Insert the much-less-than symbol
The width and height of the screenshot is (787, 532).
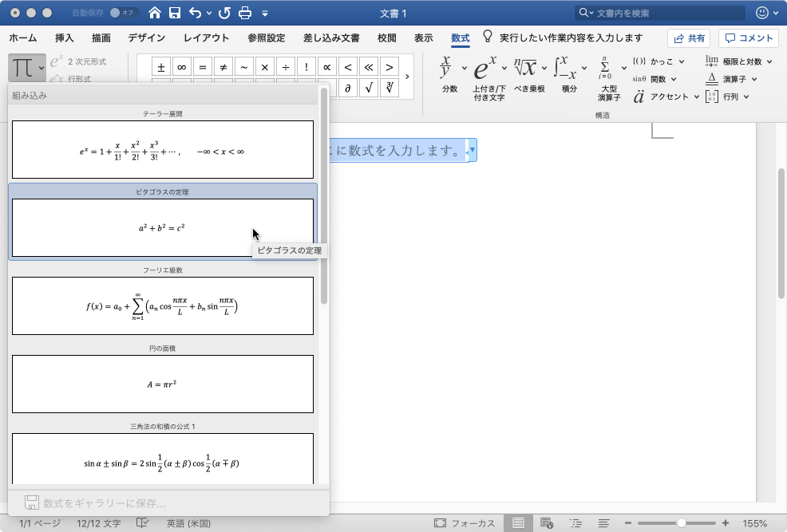(369, 67)
